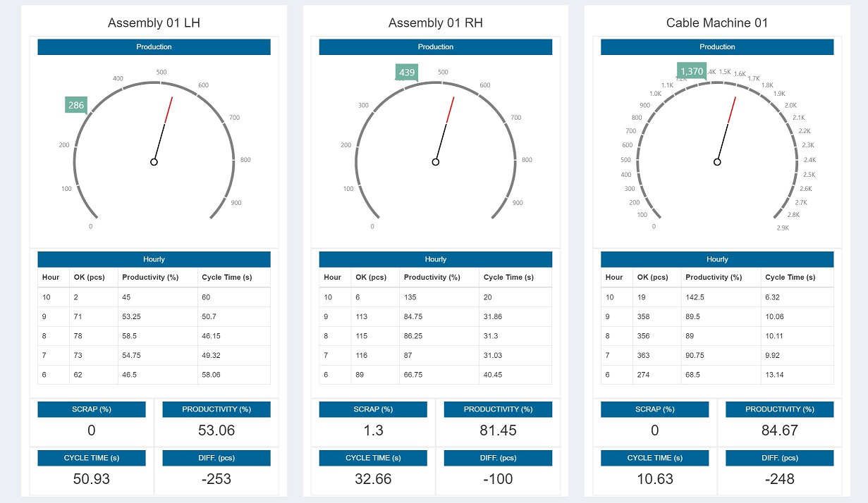Click the 800 tick label on Assembly 01 RH gauge
868x503 pixels.
tap(527, 160)
